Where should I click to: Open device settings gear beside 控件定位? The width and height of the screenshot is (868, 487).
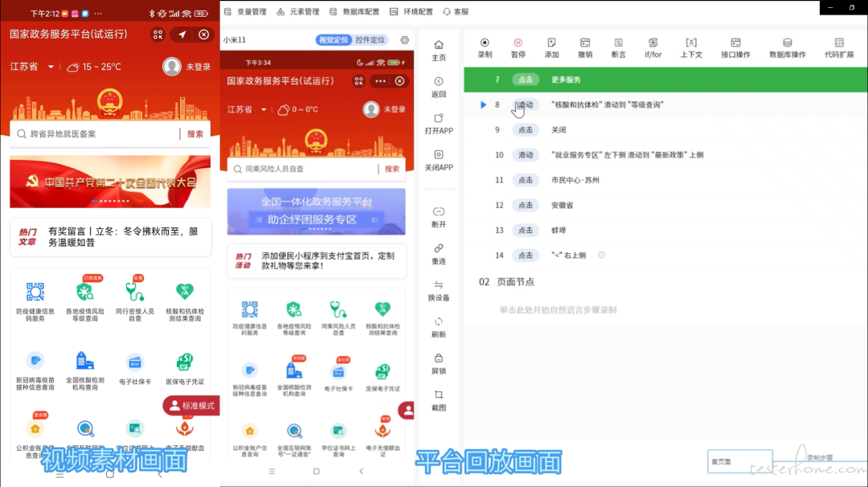click(x=404, y=40)
